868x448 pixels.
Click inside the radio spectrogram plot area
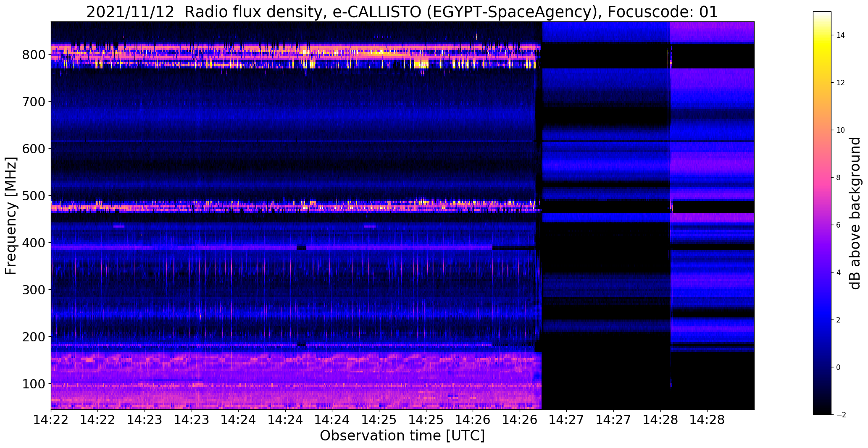[x=402, y=215]
